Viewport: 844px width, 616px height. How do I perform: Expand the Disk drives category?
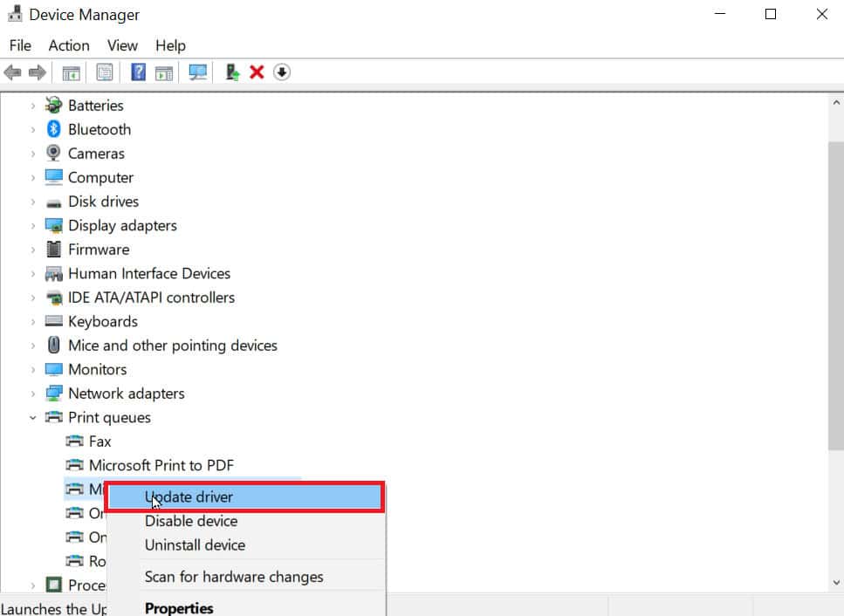tap(33, 202)
